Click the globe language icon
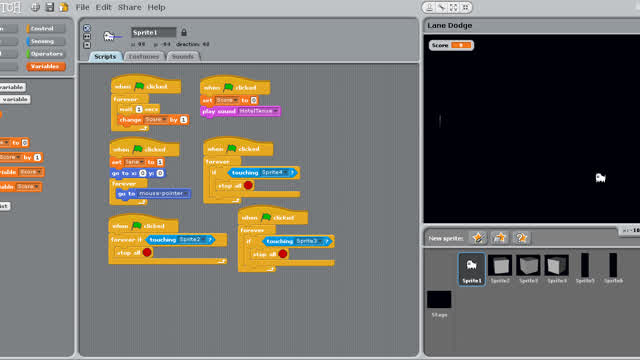The width and height of the screenshot is (640, 360). tap(36, 7)
